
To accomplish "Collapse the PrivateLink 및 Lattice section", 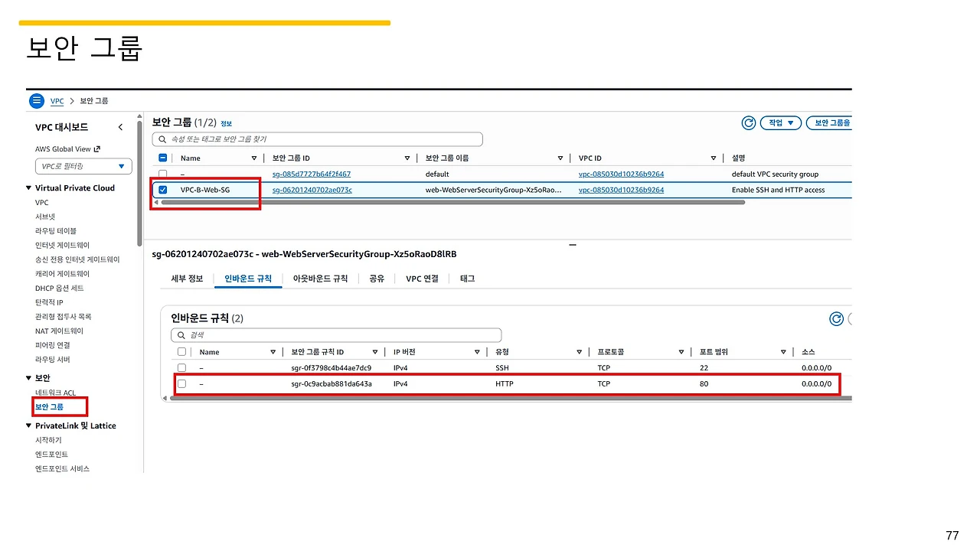I will pos(29,425).
